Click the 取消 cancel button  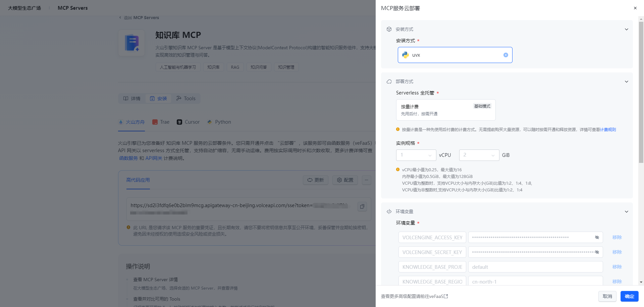tap(607, 296)
